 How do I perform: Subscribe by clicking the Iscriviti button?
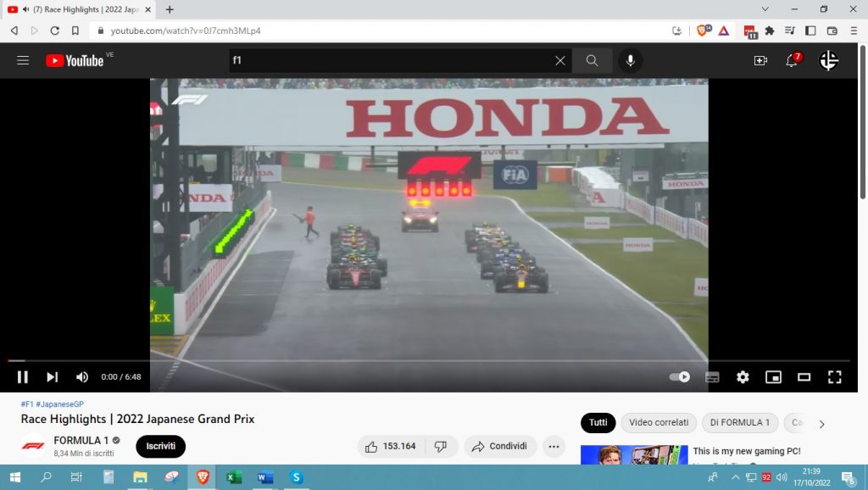160,446
